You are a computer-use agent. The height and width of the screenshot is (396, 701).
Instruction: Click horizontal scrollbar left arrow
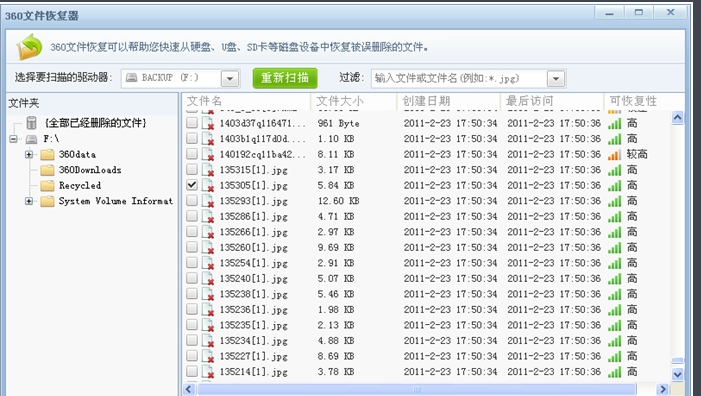[189, 389]
